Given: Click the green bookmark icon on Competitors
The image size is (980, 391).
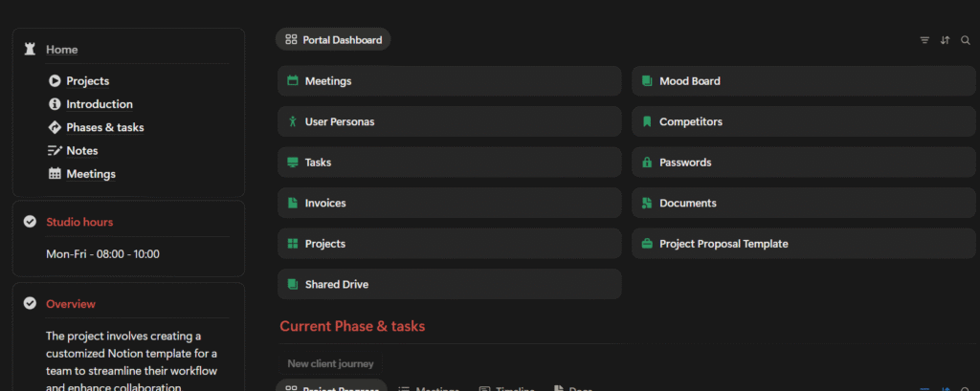Looking at the screenshot, I should tap(647, 121).
